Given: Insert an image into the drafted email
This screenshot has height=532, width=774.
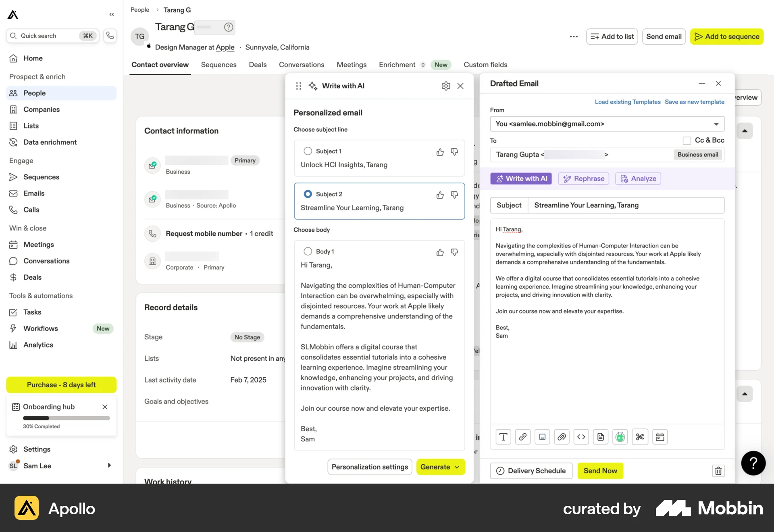Looking at the screenshot, I should 542,436.
